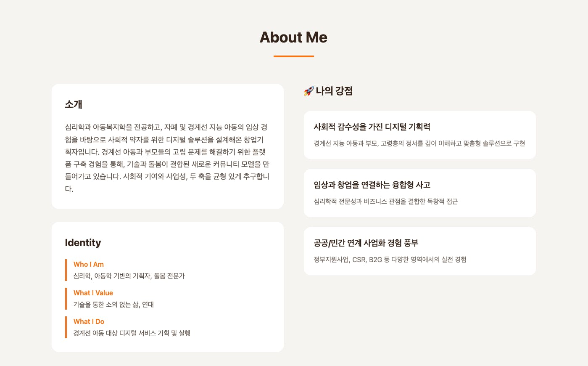Viewport: 588px width, 366px height.
Task: Click the Who I Am label
Action: click(x=88, y=264)
